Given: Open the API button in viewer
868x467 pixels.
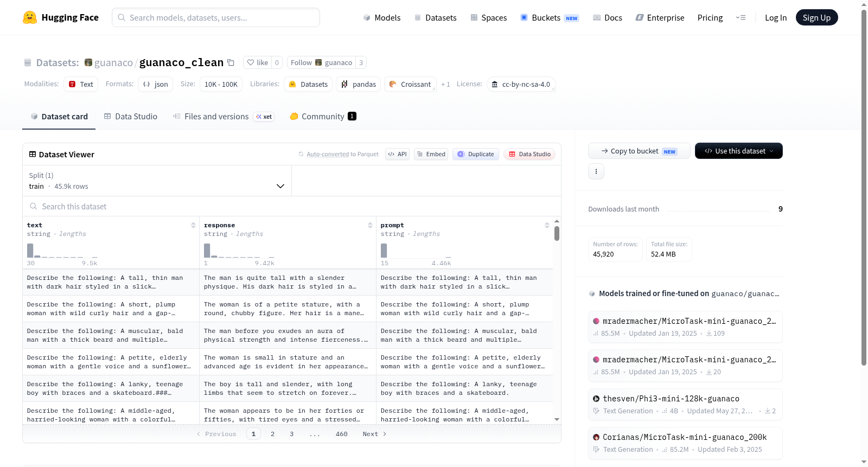Looking at the screenshot, I should click(x=397, y=154).
